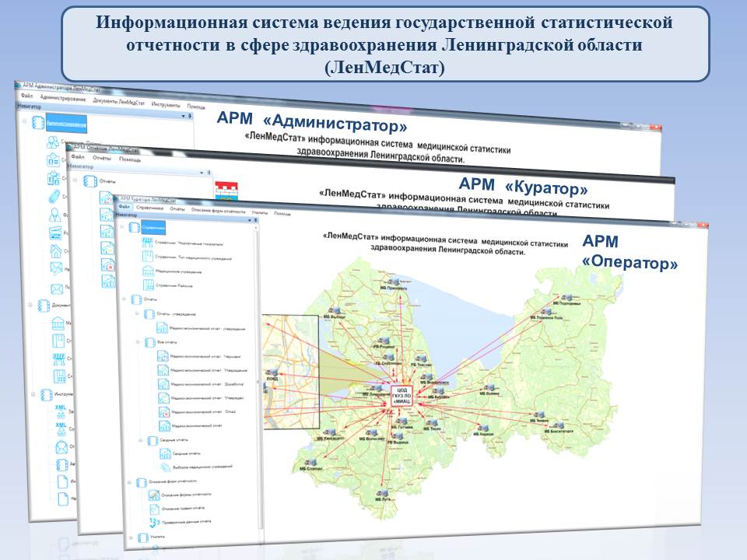Screen dimensions: 747x560
Task: Click the МБ Лодейное Поле computer icon
Action: point(546,312)
